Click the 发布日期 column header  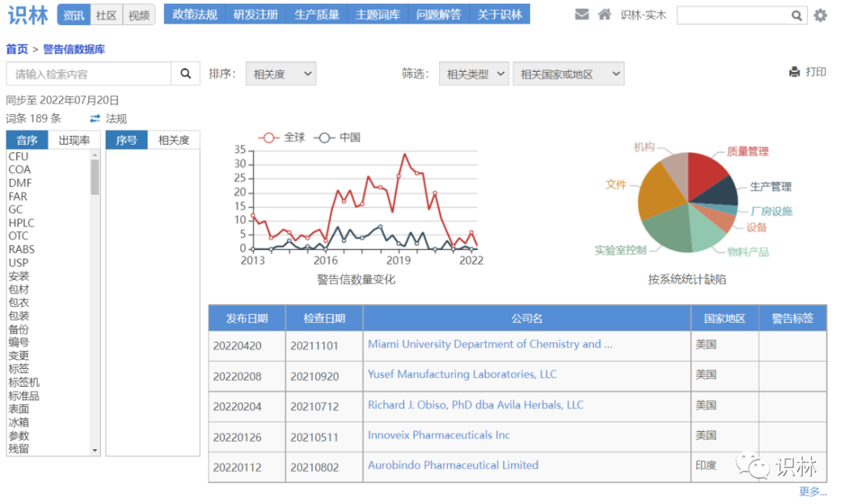pyautogui.click(x=247, y=318)
